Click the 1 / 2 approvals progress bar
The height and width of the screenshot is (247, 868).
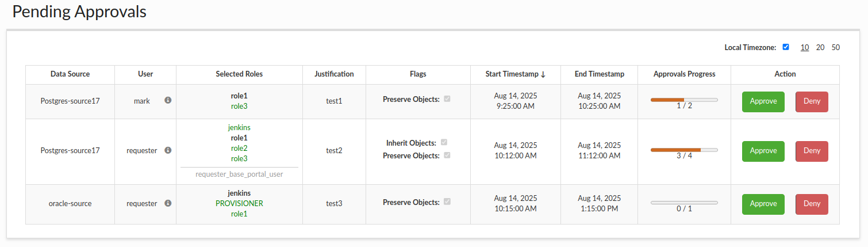point(684,100)
